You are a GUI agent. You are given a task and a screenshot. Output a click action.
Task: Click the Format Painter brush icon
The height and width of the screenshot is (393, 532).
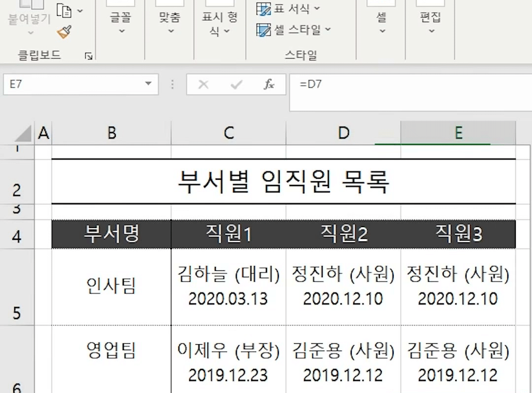click(x=64, y=32)
